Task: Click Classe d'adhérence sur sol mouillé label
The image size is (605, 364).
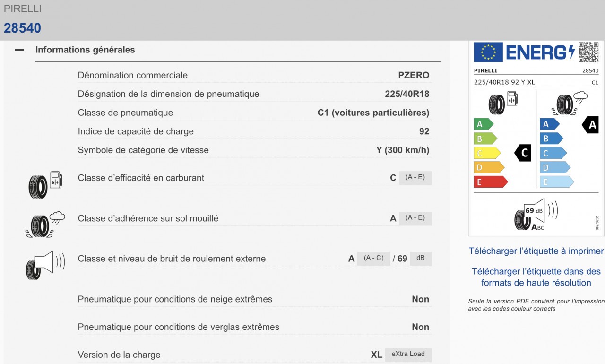Action: 148,218
